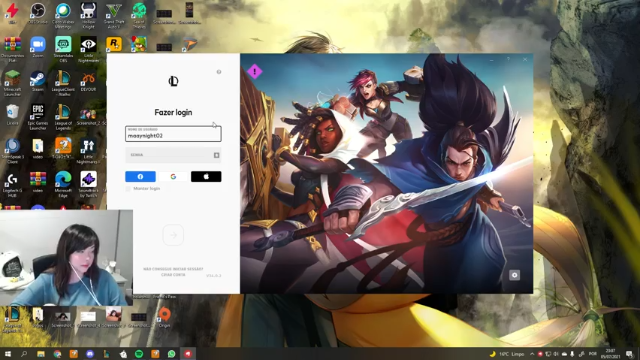Viewport: 640px width, 360px height.
Task: Click the purple diamond alert icon
Action: [255, 71]
